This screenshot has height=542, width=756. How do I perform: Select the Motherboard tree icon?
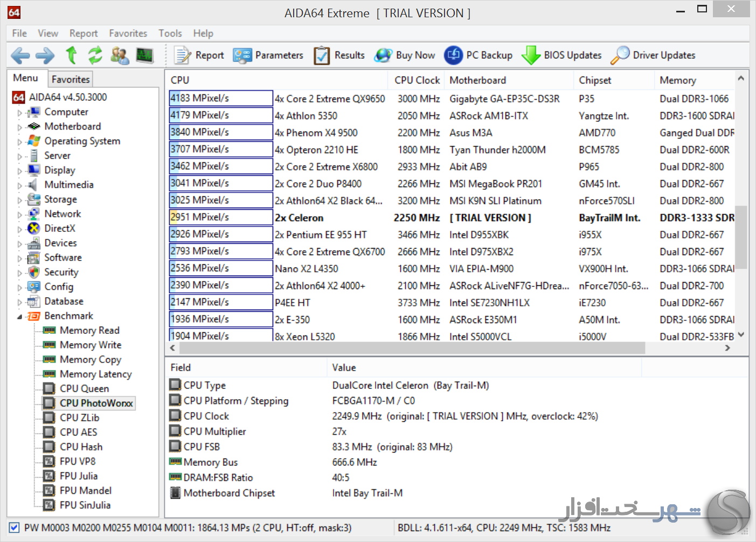point(34,127)
